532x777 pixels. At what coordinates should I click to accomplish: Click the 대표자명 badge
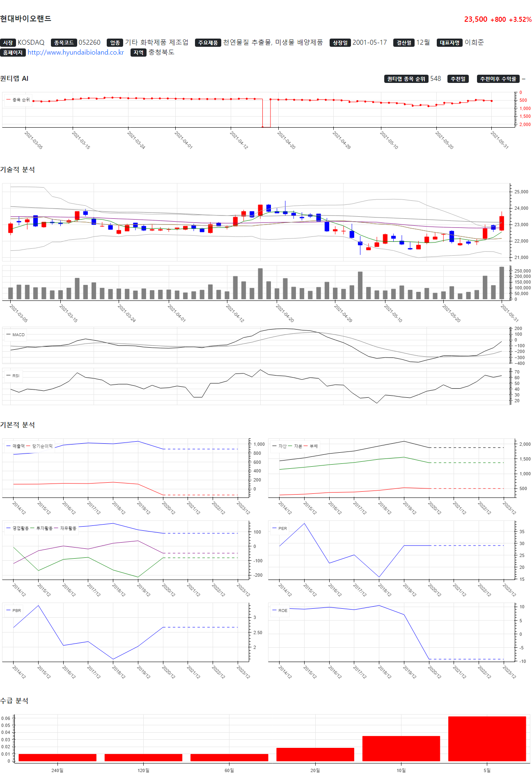(449, 43)
